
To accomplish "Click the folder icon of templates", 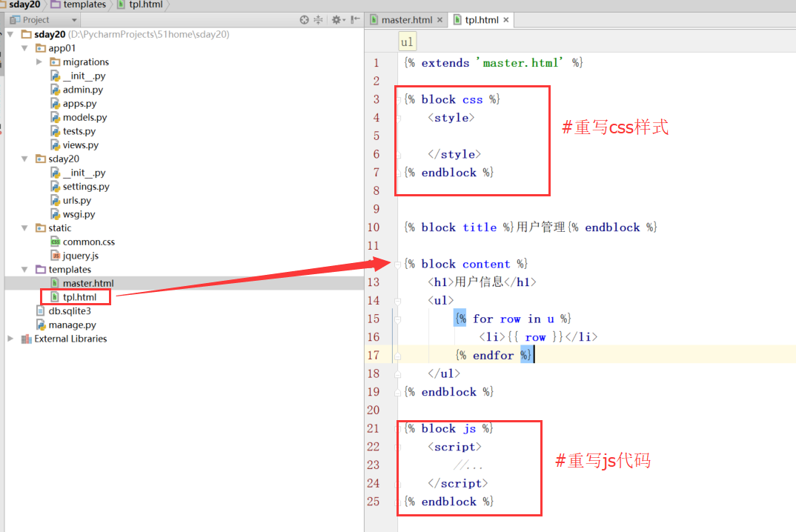I will [x=41, y=269].
